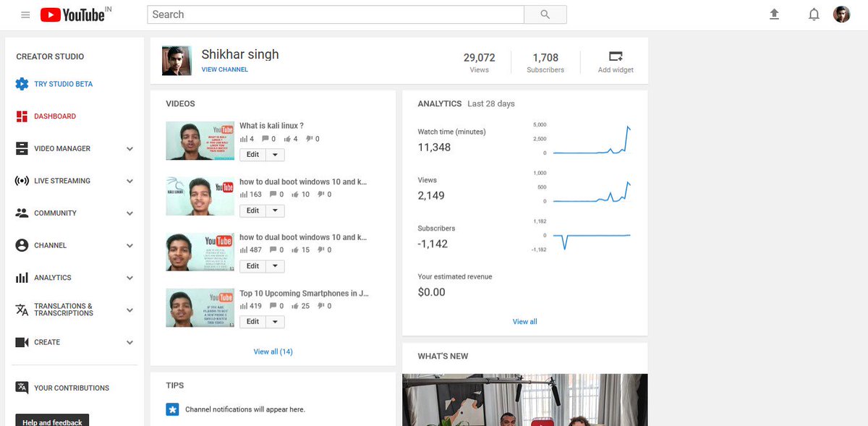
Task: Click likes icon for Top 10 Upcoming Smartphones
Action: coord(296,306)
